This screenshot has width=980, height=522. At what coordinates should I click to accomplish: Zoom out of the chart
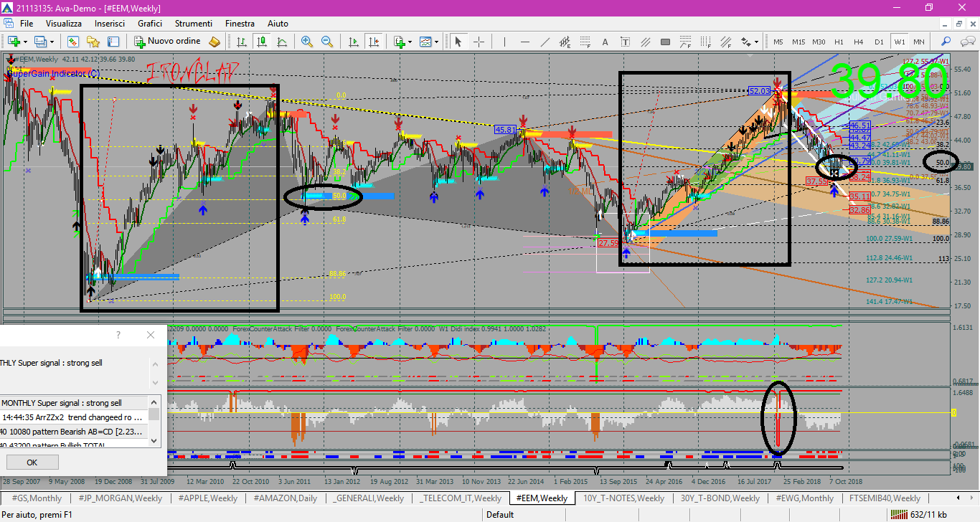tap(327, 42)
